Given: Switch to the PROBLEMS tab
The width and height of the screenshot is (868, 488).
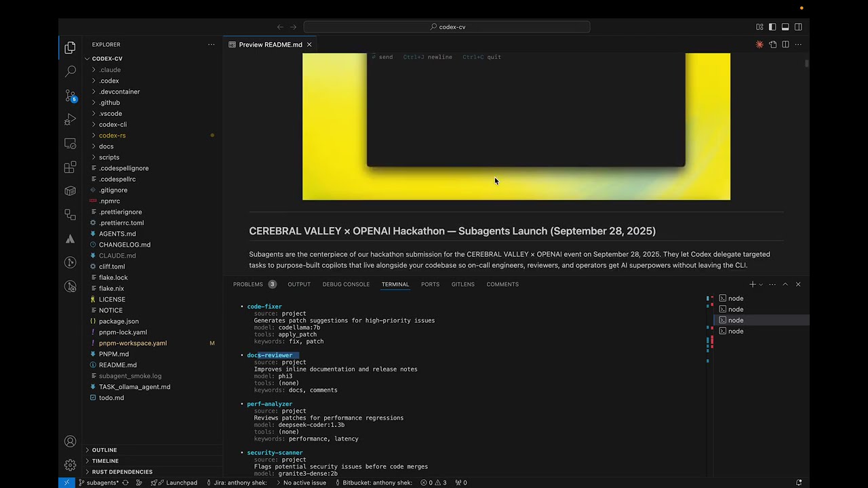Looking at the screenshot, I should coord(254,285).
